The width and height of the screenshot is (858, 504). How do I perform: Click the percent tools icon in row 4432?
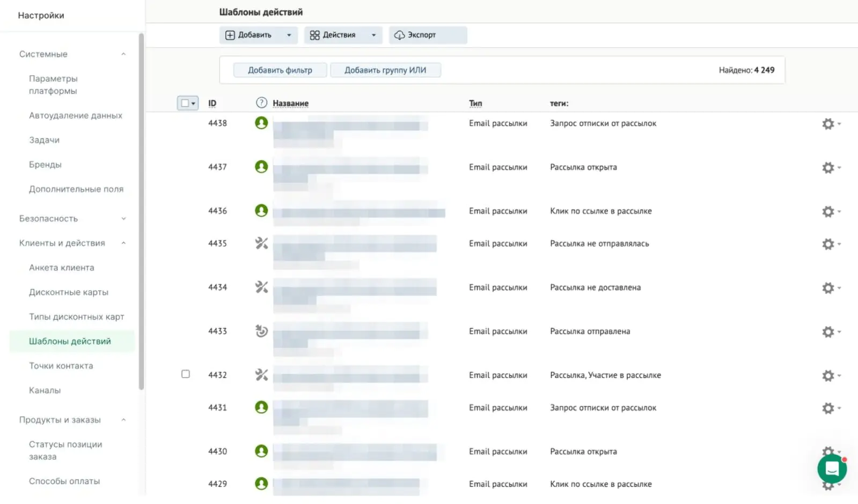pyautogui.click(x=261, y=375)
